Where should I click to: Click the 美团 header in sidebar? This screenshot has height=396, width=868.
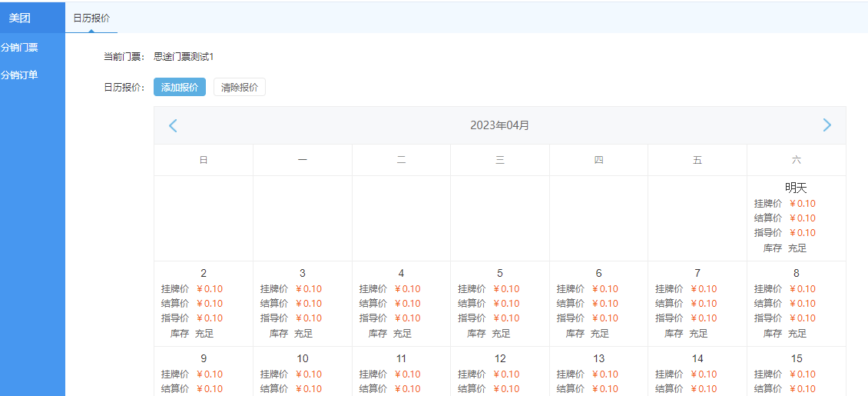(x=20, y=18)
